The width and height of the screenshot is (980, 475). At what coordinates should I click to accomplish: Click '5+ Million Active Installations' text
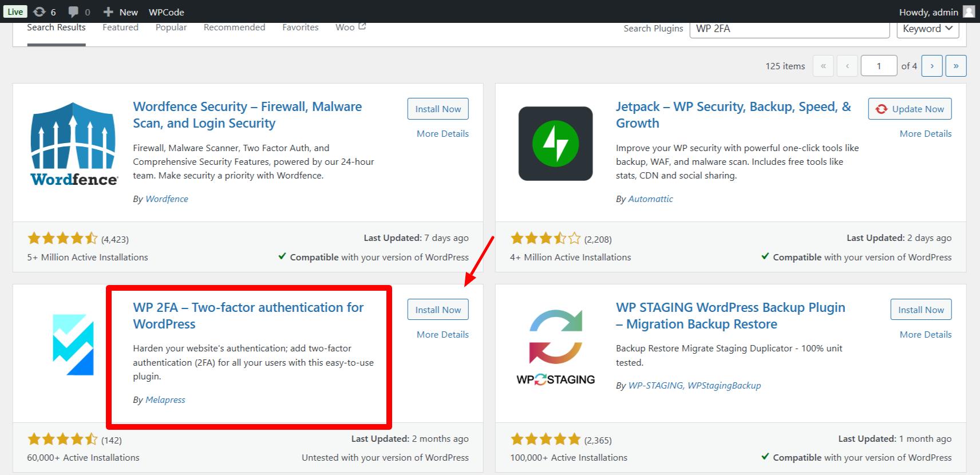[88, 257]
